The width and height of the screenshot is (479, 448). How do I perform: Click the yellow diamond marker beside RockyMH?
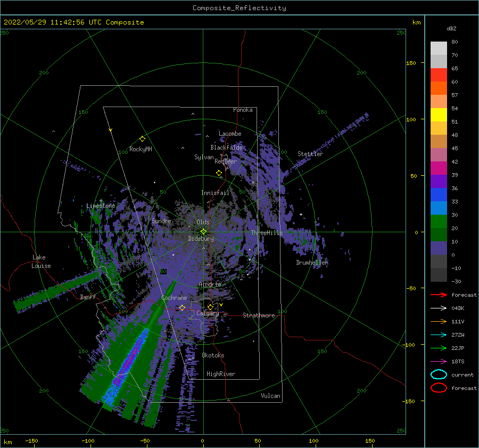[x=142, y=139]
